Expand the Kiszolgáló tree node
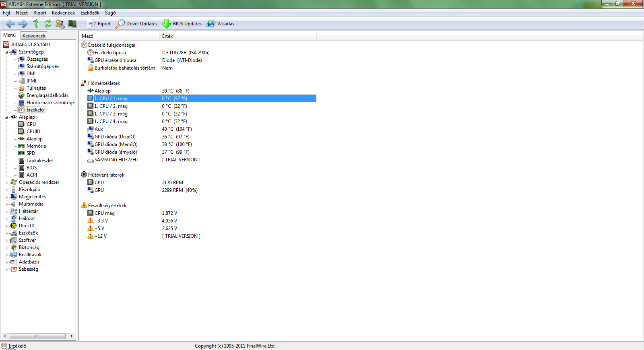The image size is (644, 350). [x=6, y=190]
